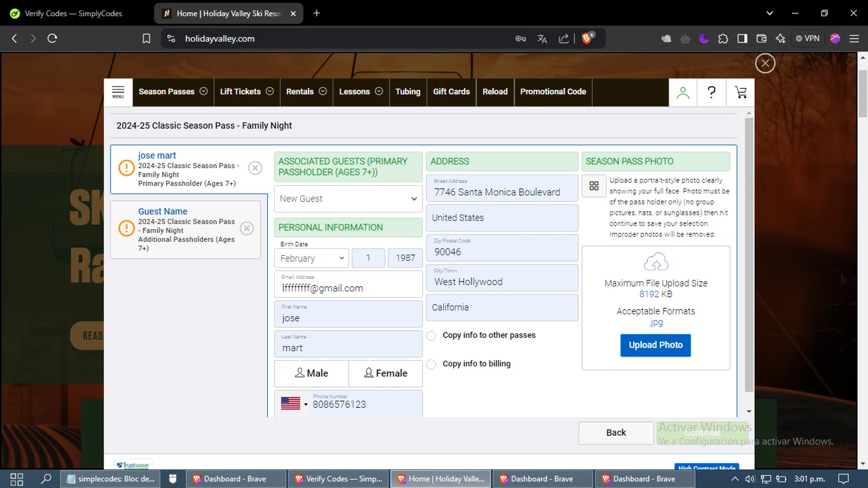Screen dimensions: 868x488
Task: Click the warning icon beside Guest Name
Action: pyautogui.click(x=126, y=228)
